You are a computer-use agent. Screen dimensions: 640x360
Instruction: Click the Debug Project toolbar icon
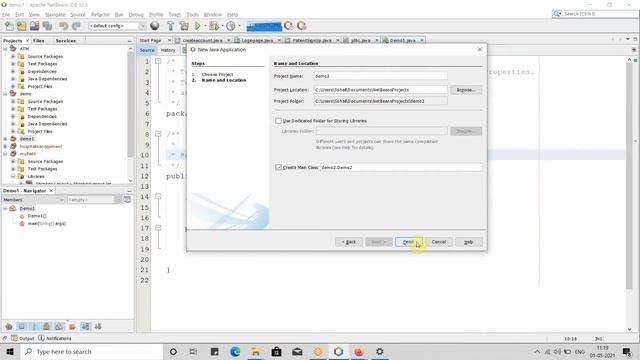213,26
